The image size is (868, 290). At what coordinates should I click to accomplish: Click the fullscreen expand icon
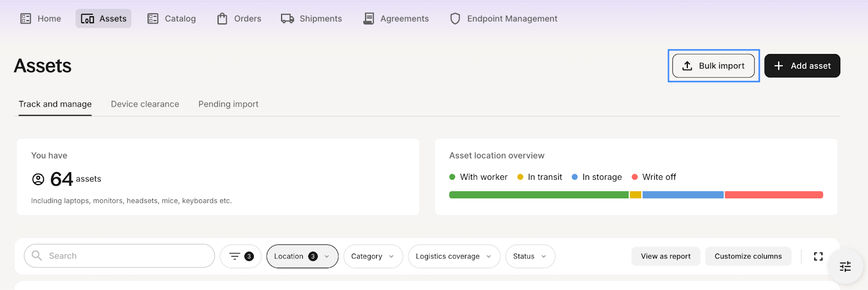pyautogui.click(x=818, y=256)
